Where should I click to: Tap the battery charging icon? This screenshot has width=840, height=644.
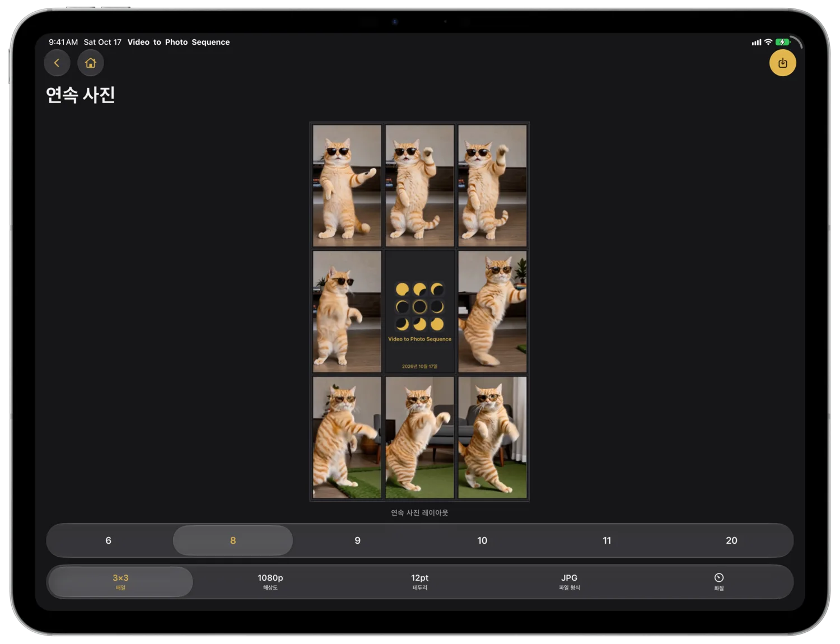782,42
